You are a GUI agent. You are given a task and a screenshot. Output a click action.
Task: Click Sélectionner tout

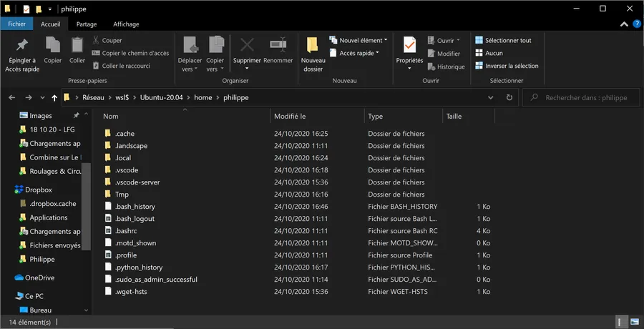503,40
